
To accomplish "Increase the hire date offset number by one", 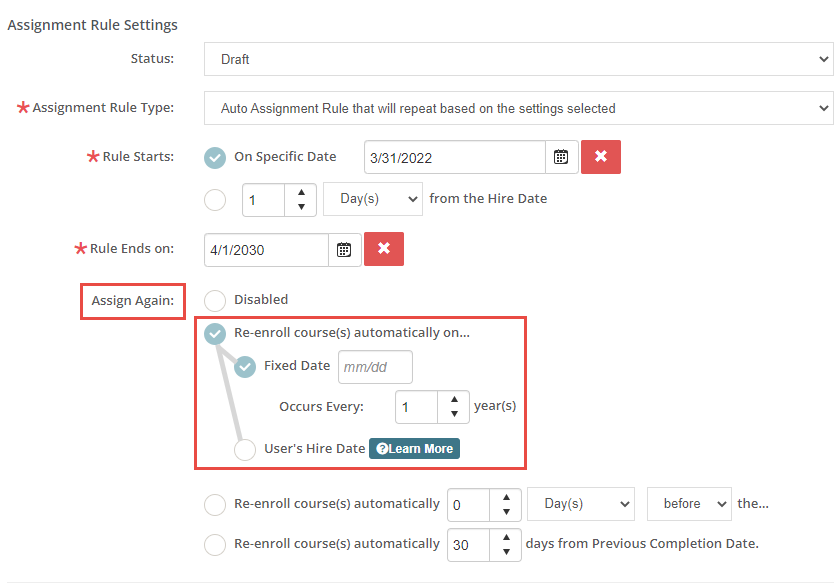I will [301, 192].
